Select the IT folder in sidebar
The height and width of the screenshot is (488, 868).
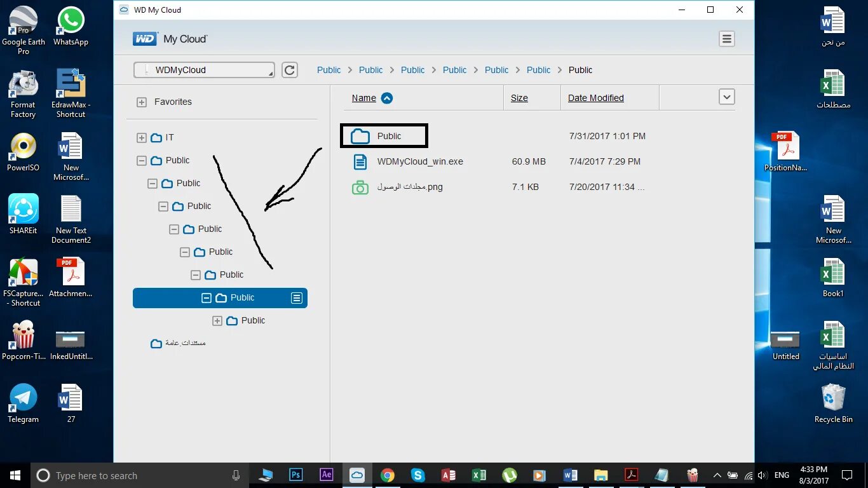click(162, 137)
